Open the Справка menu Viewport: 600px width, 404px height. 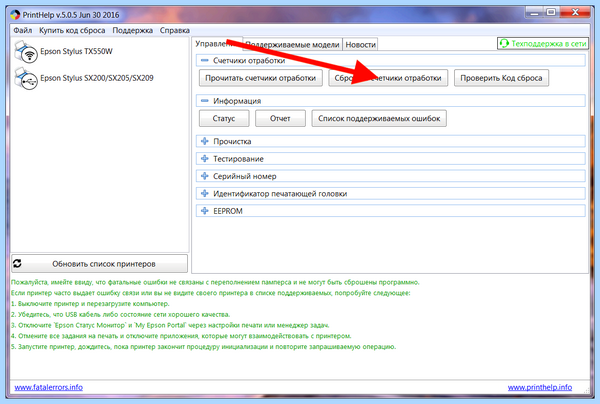pos(174,30)
